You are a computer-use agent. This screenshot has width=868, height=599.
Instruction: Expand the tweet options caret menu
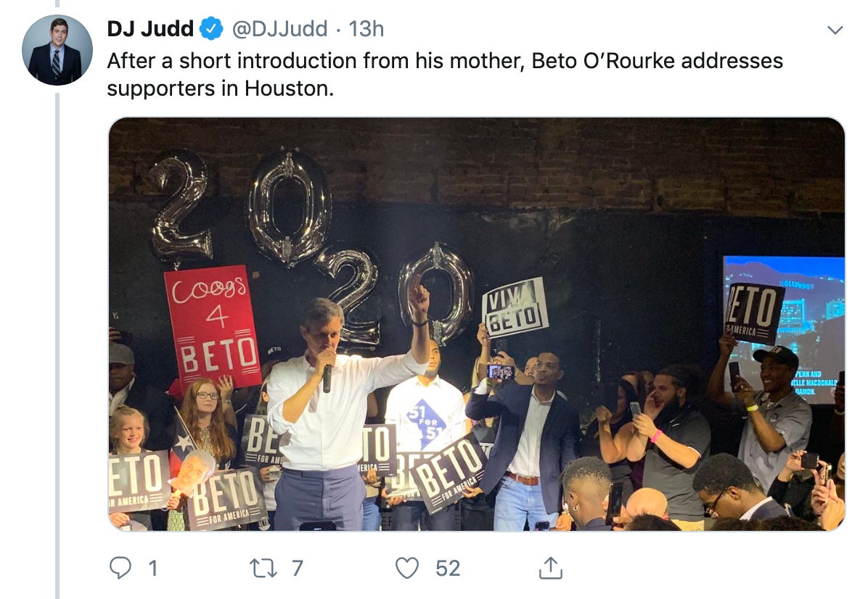pos(835,30)
